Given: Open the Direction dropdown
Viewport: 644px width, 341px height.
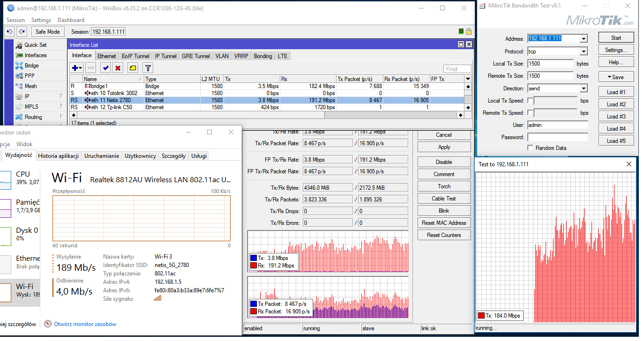Looking at the screenshot, I should pos(583,89).
